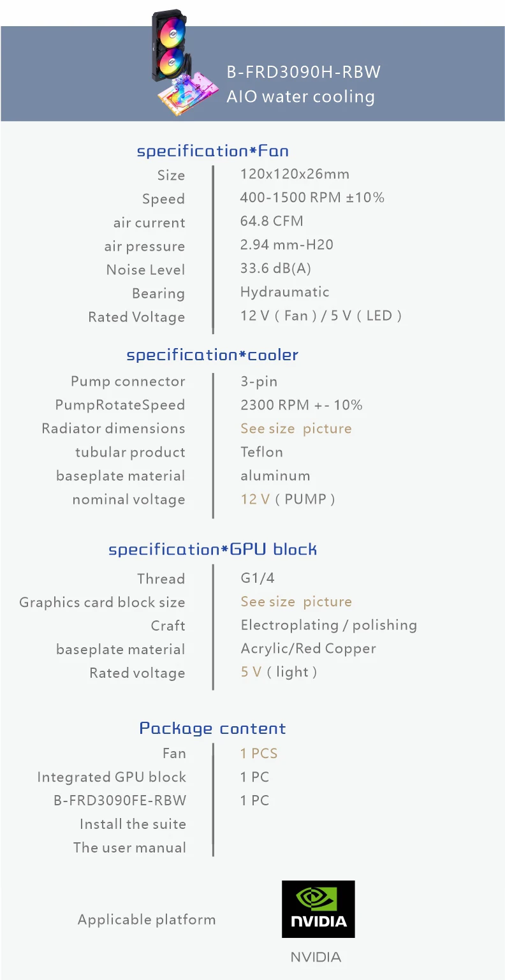
Task: Click the "5 V ( light )" value
Action: (279, 672)
